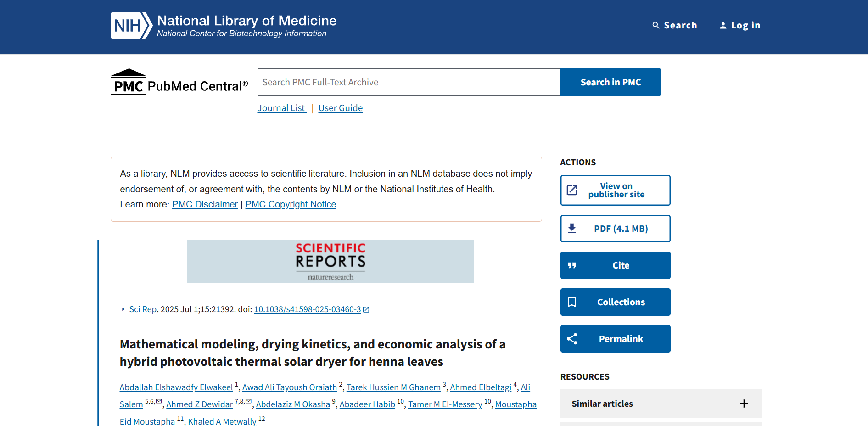Click the Permalink button

click(616, 339)
